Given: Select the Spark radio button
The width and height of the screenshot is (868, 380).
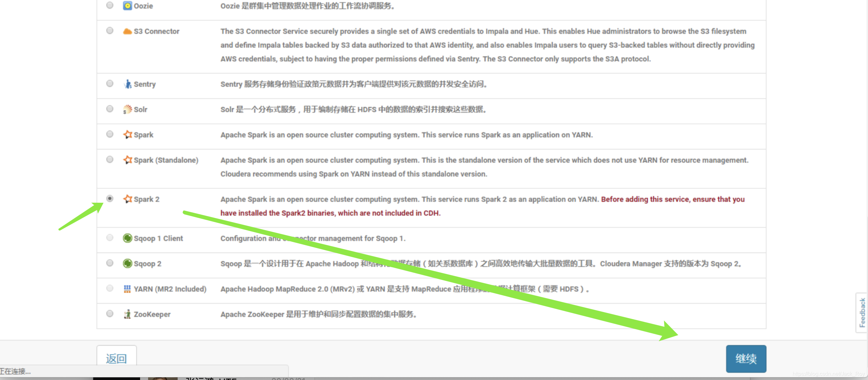Looking at the screenshot, I should [110, 134].
